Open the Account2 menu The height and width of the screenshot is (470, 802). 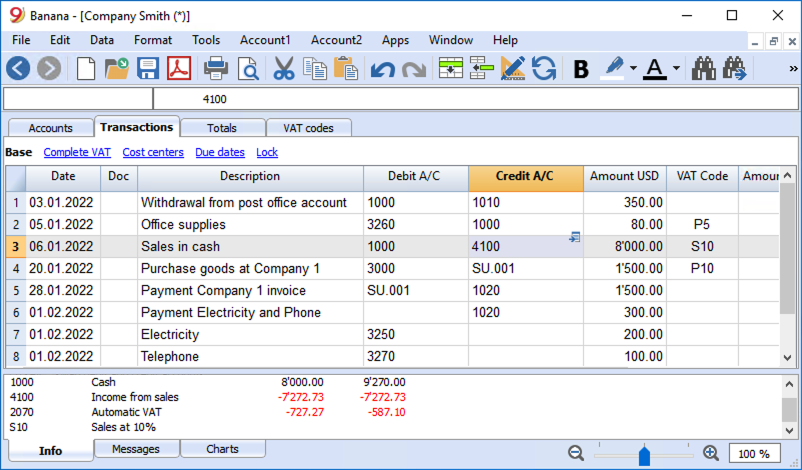(x=336, y=40)
